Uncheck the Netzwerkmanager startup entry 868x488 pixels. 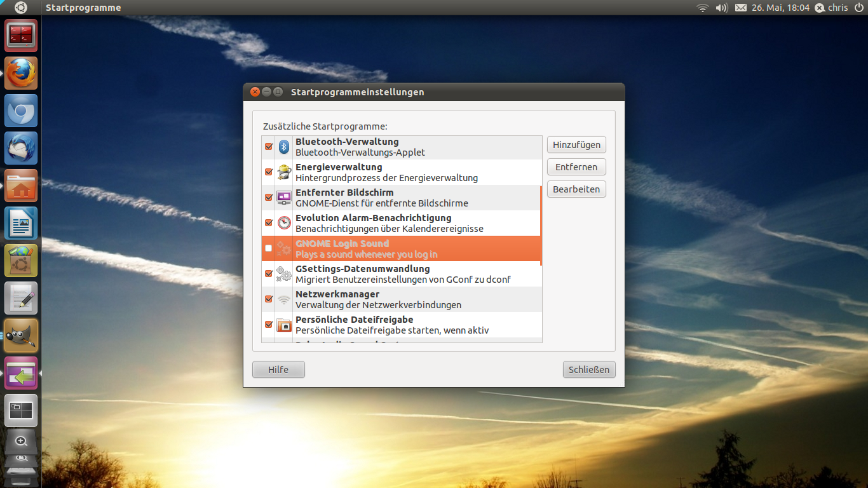[x=268, y=299]
